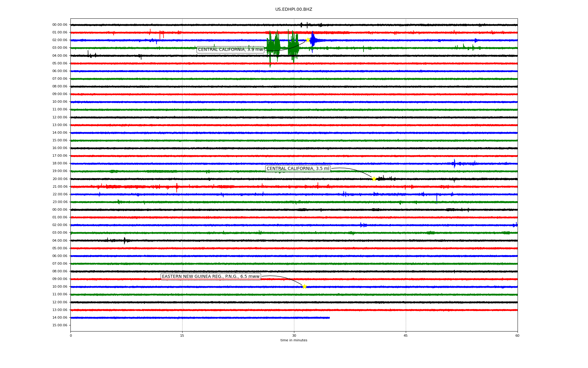This screenshot has width=588, height=368.
Task: Click the 15 tick on the time axis
Action: [x=182, y=335]
